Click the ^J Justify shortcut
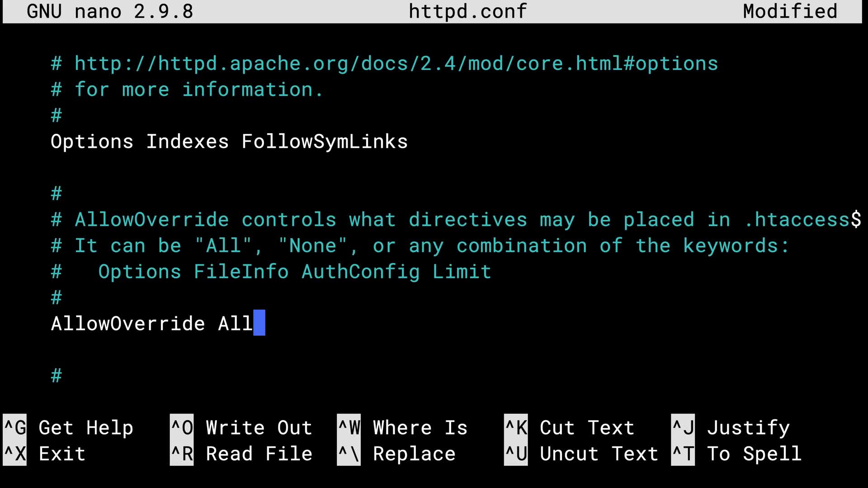The image size is (868, 488). pyautogui.click(x=731, y=427)
